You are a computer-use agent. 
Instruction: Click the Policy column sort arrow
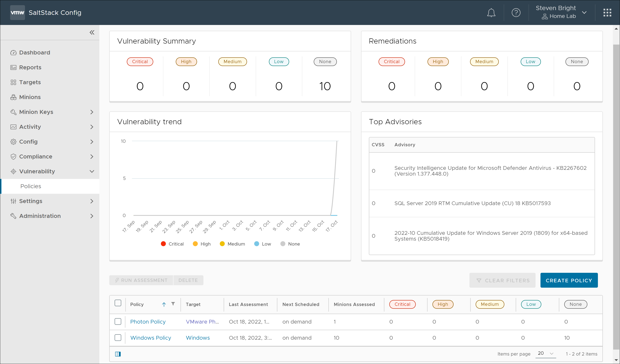pos(164,304)
